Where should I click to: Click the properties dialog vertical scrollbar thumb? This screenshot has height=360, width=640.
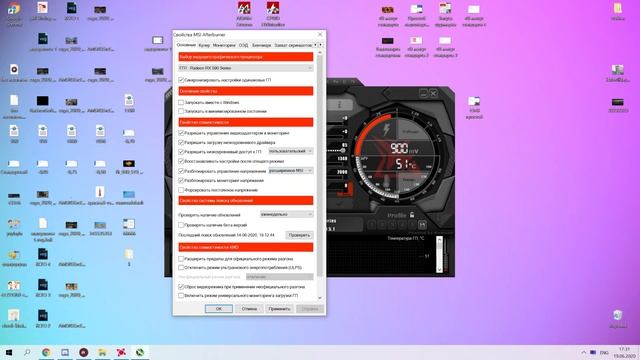point(320,165)
